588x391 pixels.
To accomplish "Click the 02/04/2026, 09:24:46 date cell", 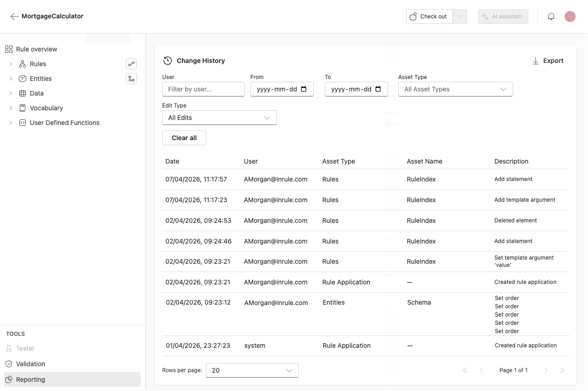I will pyautogui.click(x=198, y=241).
